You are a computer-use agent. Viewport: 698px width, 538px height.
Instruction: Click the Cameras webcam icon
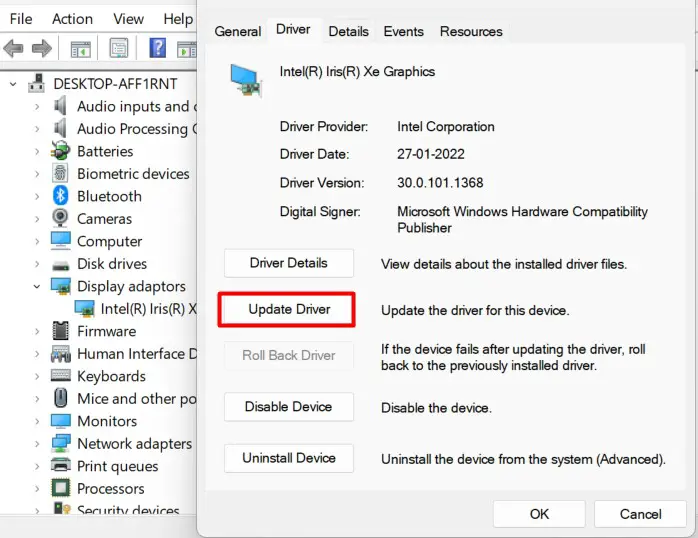60,218
